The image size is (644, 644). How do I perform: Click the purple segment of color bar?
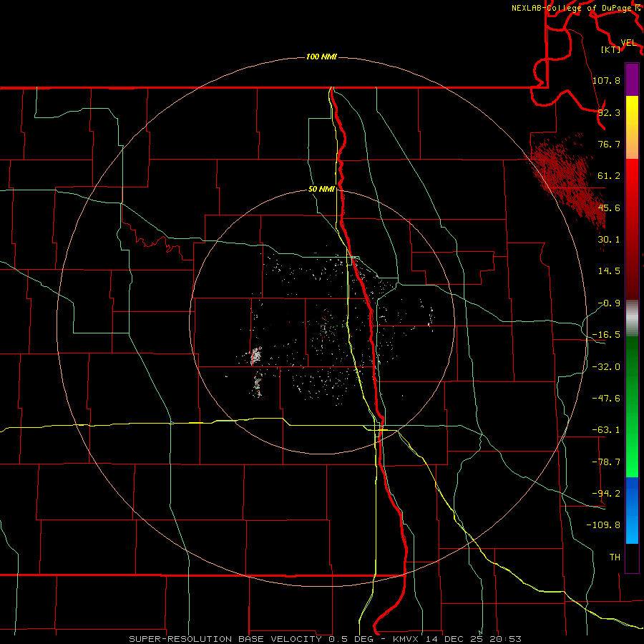click(x=632, y=79)
